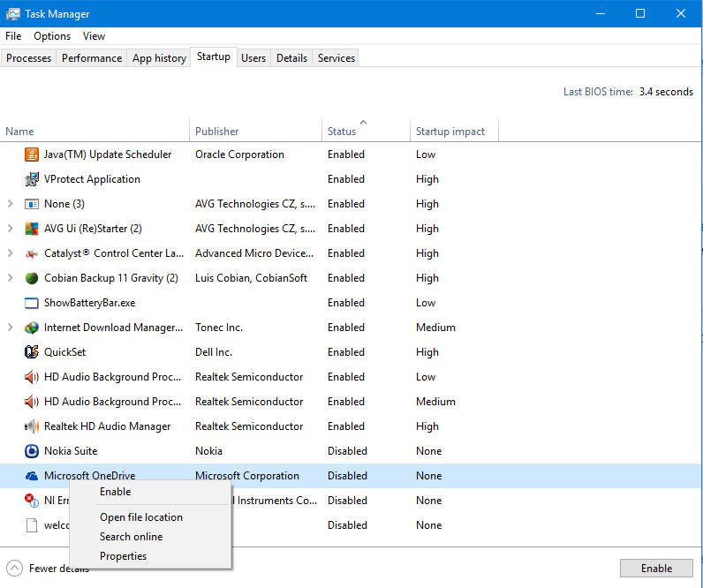Select the VProtect Application icon
Viewport: 703px width, 588px height.
click(x=32, y=179)
